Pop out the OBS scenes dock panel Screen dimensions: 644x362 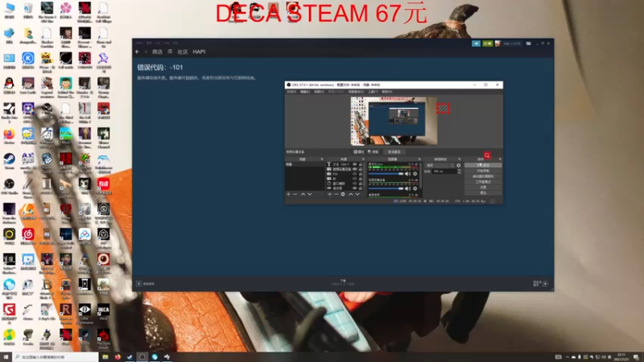point(322,159)
